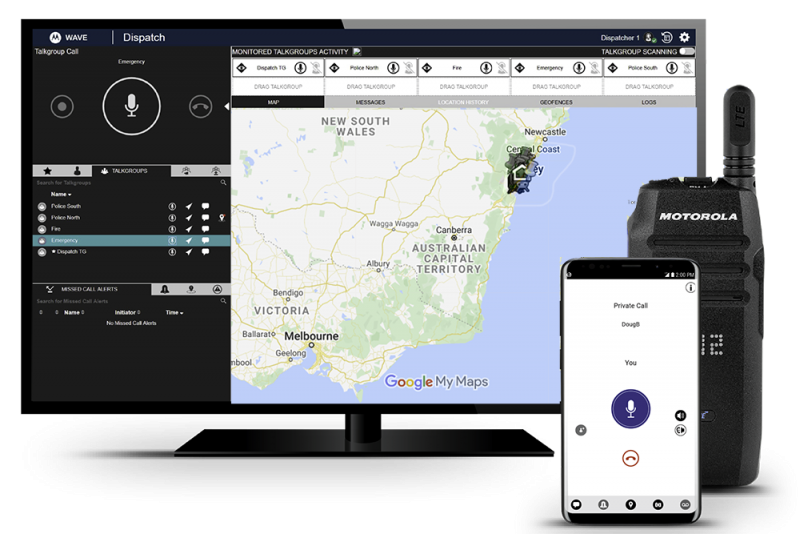Toggle visibility eye for Emergency tile

click(520, 68)
